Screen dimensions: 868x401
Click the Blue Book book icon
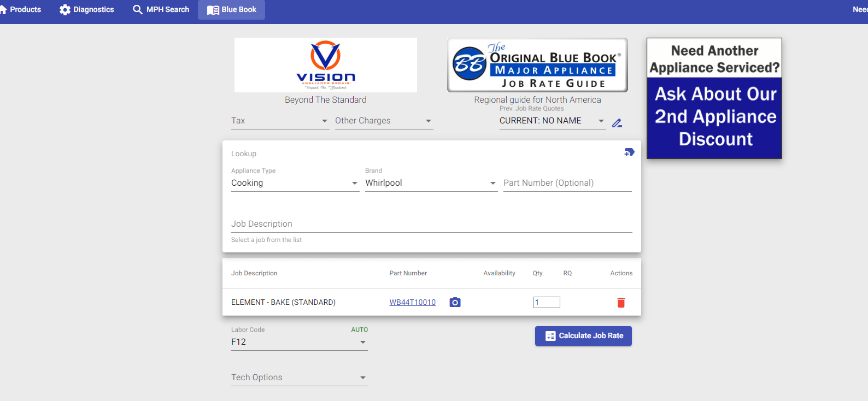pyautogui.click(x=213, y=10)
